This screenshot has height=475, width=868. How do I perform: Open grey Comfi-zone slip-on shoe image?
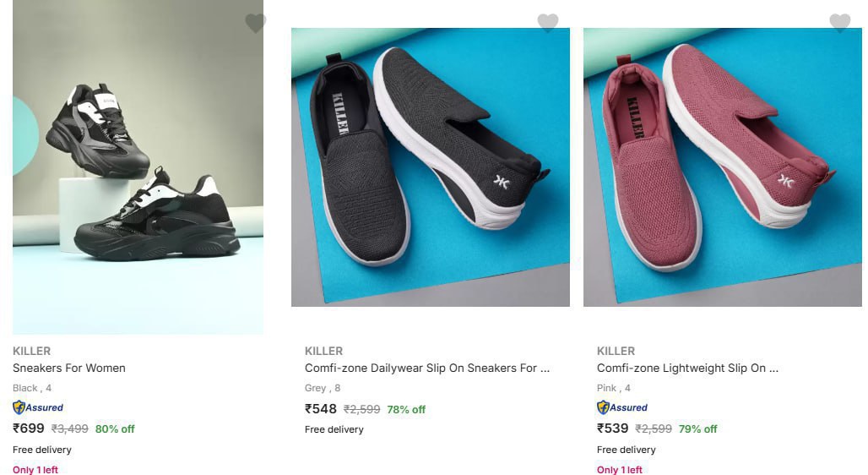[x=430, y=167]
